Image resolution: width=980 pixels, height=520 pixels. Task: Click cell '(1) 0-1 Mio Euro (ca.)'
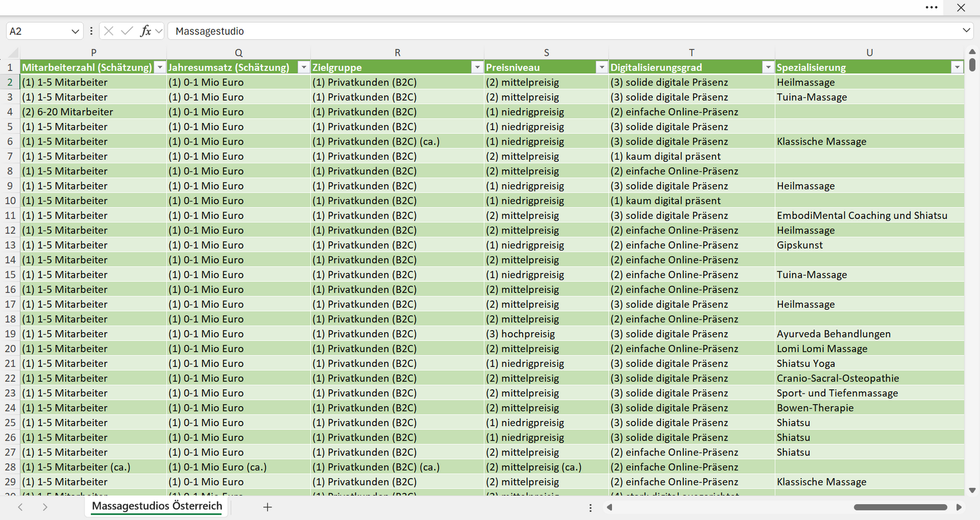click(x=238, y=467)
